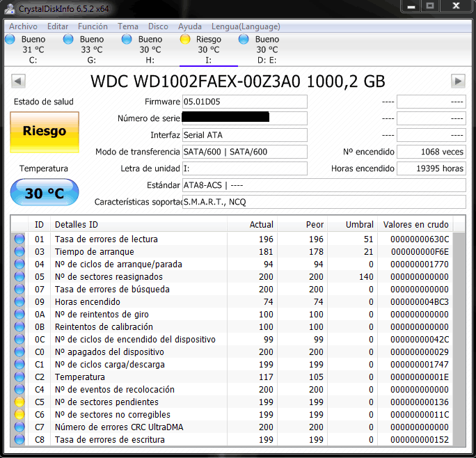The width and height of the screenshot is (476, 458).
Task: Open the Ayuda menu
Action: (x=190, y=26)
